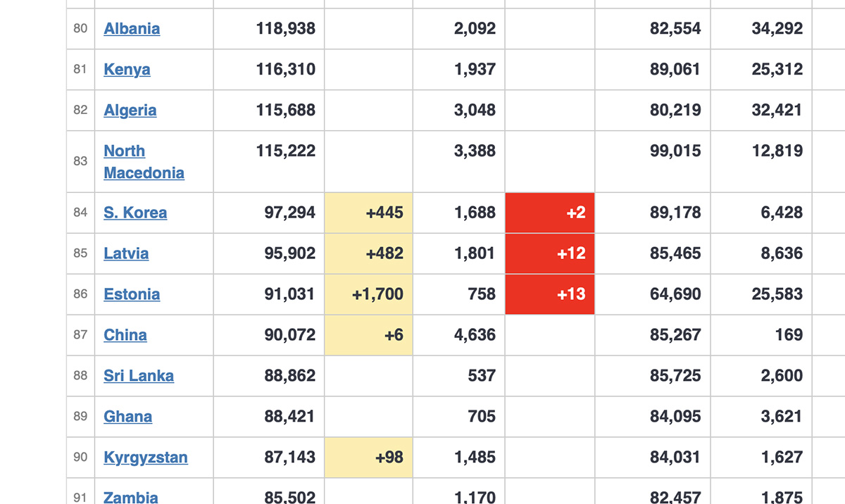Click the red +2 new deaths cell

point(550,213)
